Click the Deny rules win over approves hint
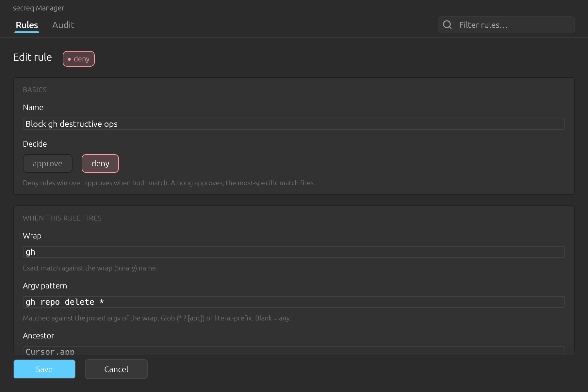Screen dimensions: 588x392 [x=169, y=183]
